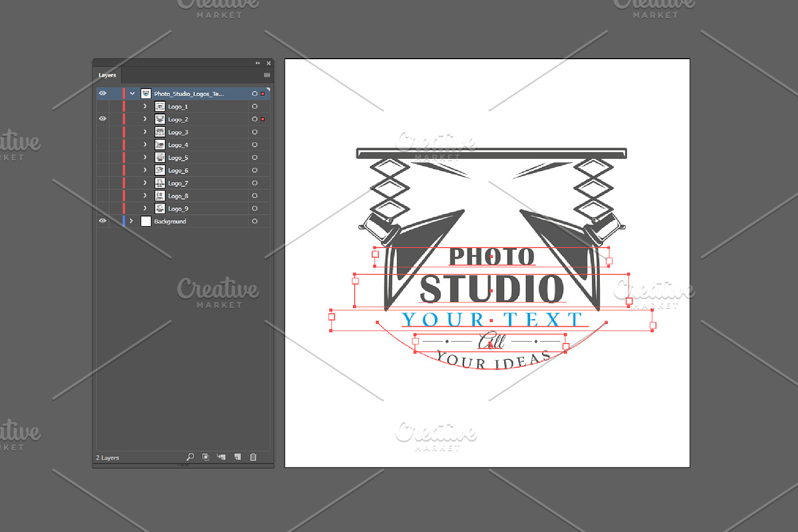Click the target circle for Logo_1
798x532 pixels.
(255, 106)
